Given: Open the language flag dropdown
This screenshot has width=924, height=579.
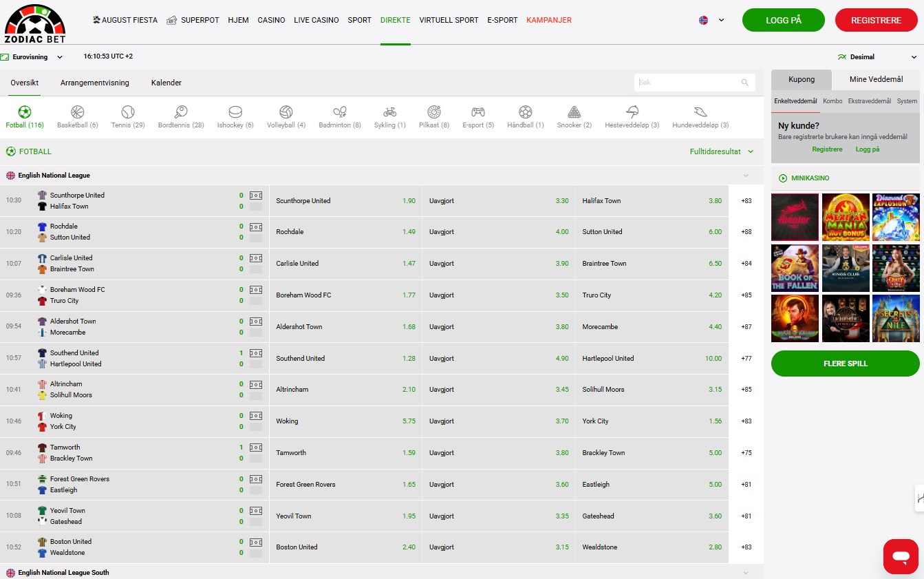Looking at the screenshot, I should [x=711, y=21].
